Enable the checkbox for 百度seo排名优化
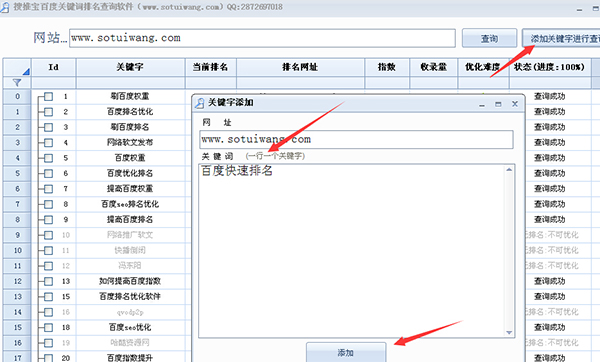 pyautogui.click(x=49, y=204)
